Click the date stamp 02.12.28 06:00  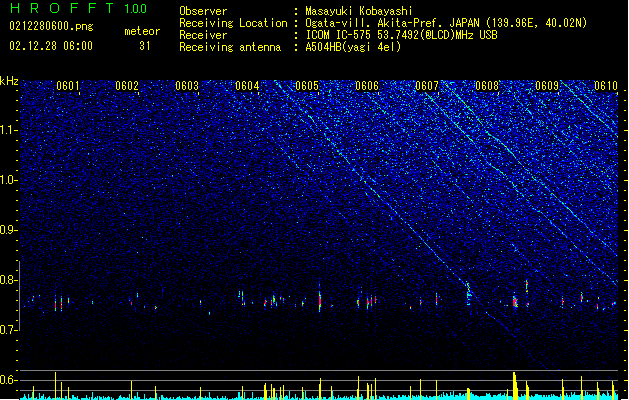51,46
